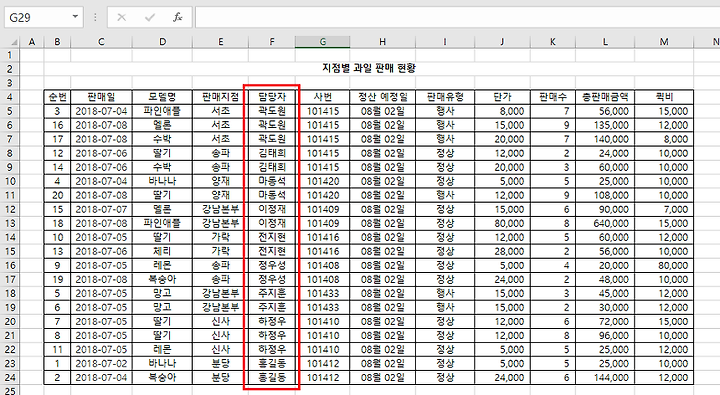The image size is (720, 395).
Task: Click the 140,000 total sales cell
Action: click(605, 139)
